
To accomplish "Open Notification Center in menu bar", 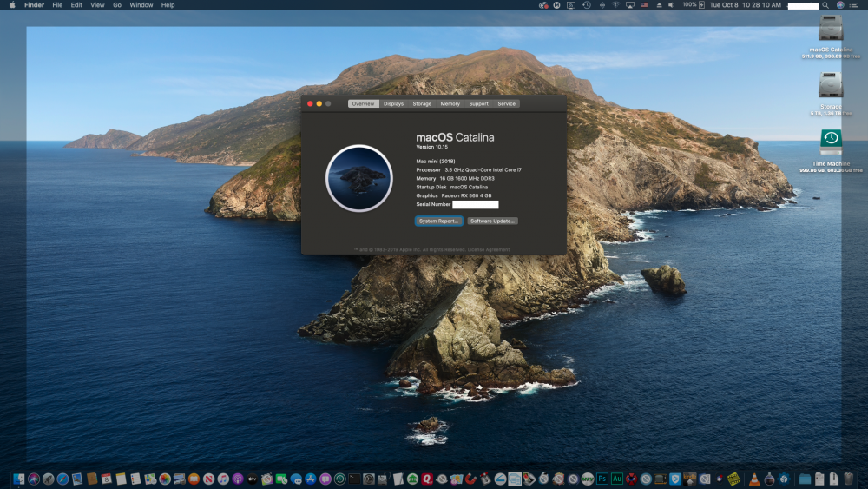I will coord(853,5).
